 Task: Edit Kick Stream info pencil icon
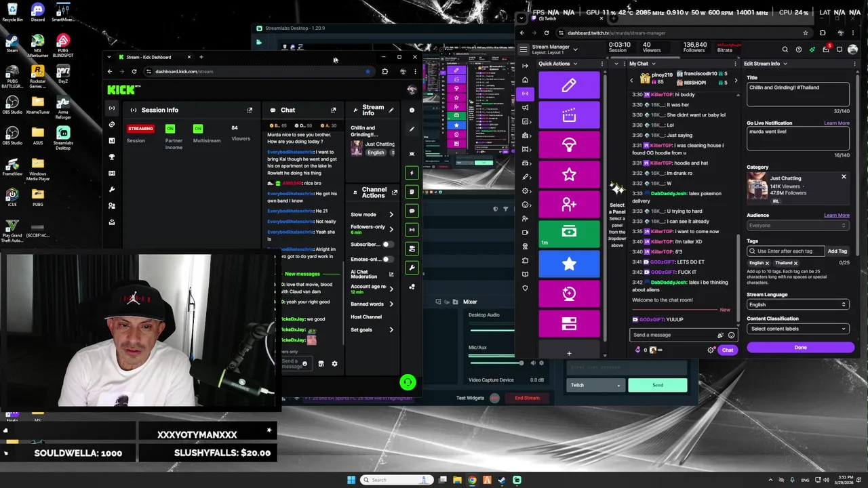coord(391,110)
